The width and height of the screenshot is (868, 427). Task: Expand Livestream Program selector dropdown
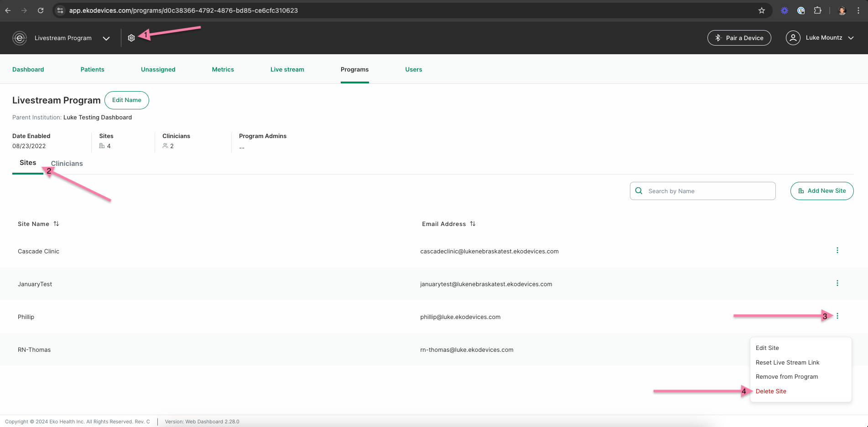106,38
